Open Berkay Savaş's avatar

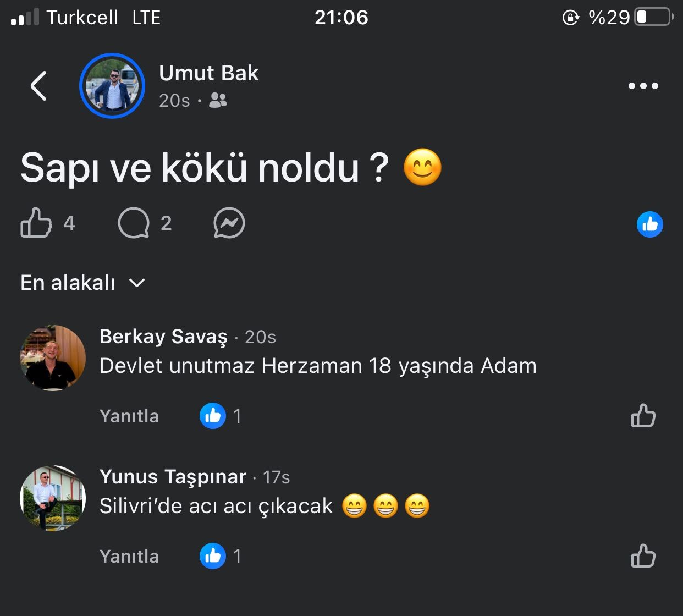53,358
